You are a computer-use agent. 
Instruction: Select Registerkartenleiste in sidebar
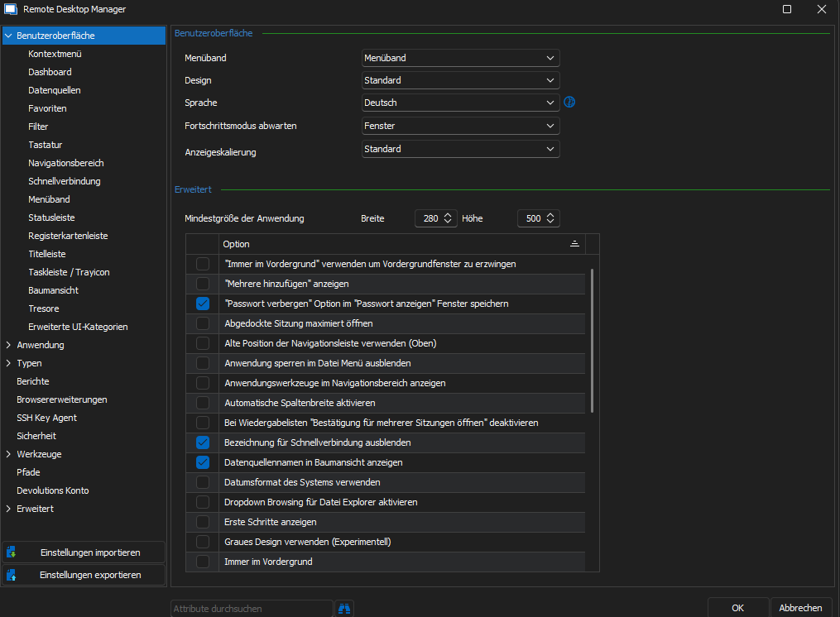(68, 236)
